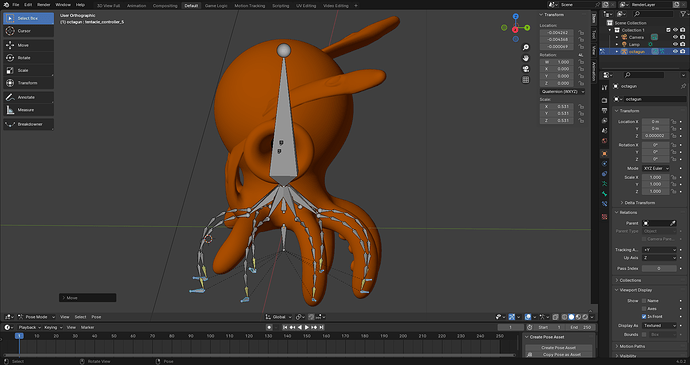Viewport: 690px width, 365px height.
Task: Click the End frame 250 field
Action: [x=581, y=327]
